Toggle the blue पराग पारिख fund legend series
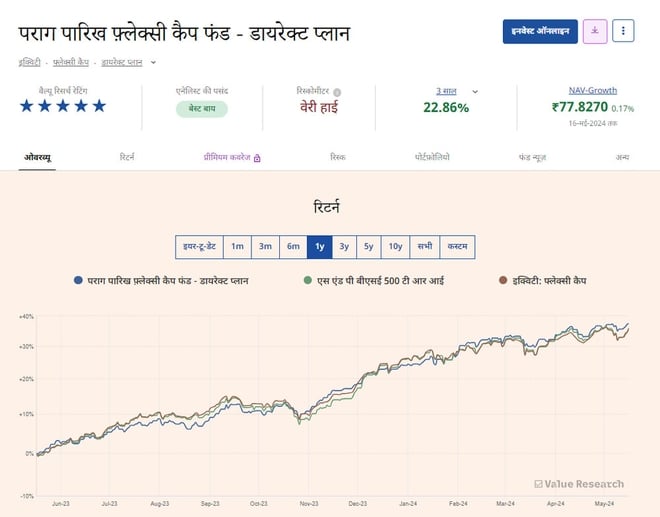 pos(78,281)
